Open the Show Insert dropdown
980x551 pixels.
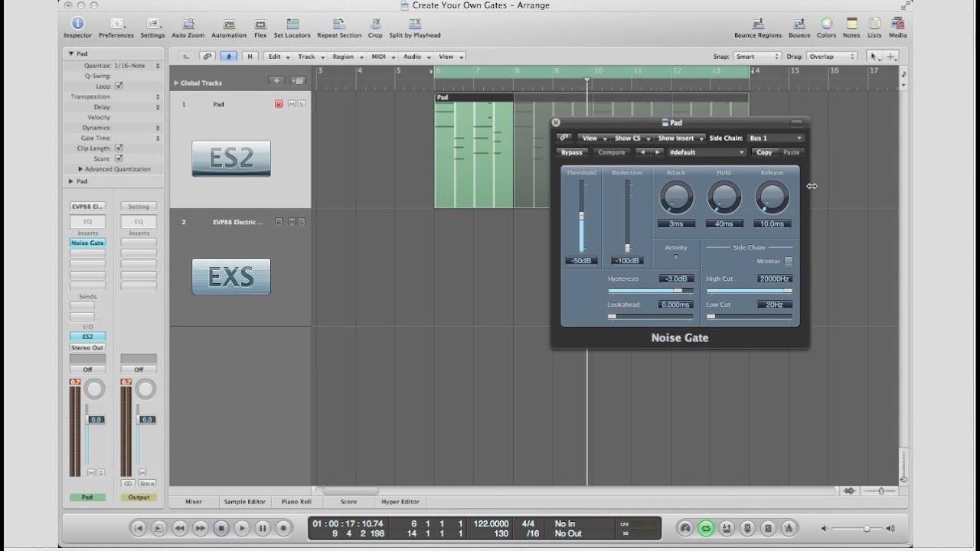(680, 139)
